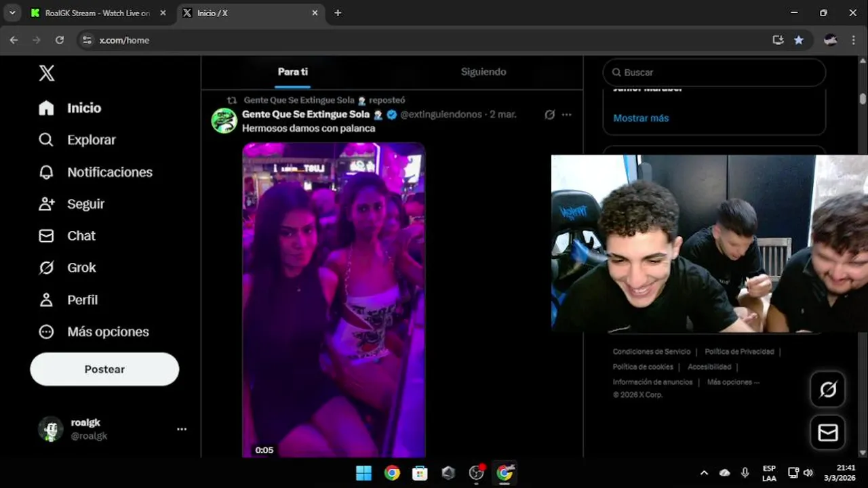Click the Postear button
This screenshot has height=488, width=868.
[x=104, y=369]
